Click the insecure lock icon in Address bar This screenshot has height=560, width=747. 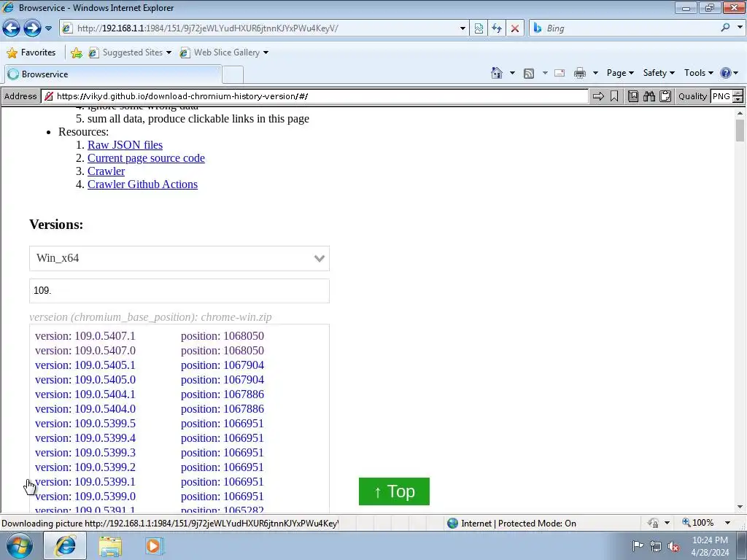tap(49, 96)
